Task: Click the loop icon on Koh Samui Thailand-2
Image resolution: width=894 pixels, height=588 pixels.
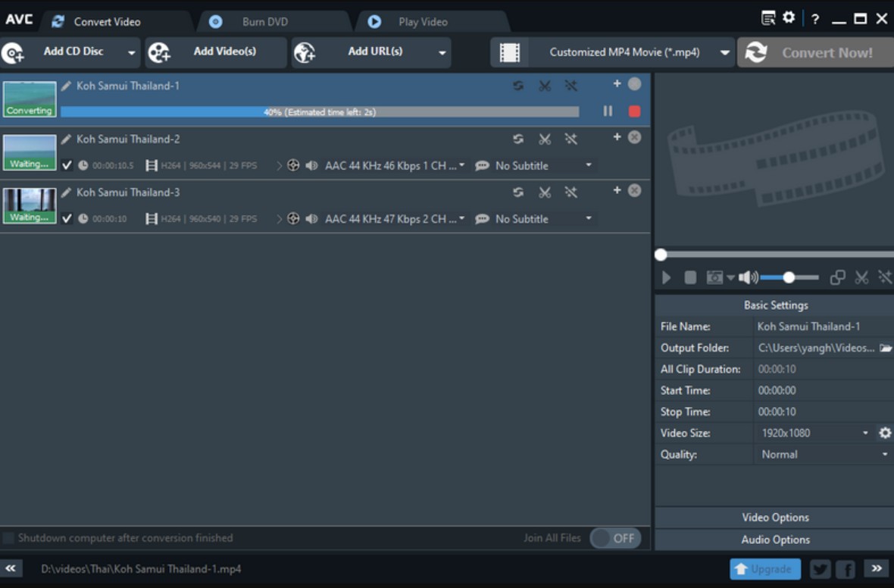Action: (x=517, y=139)
